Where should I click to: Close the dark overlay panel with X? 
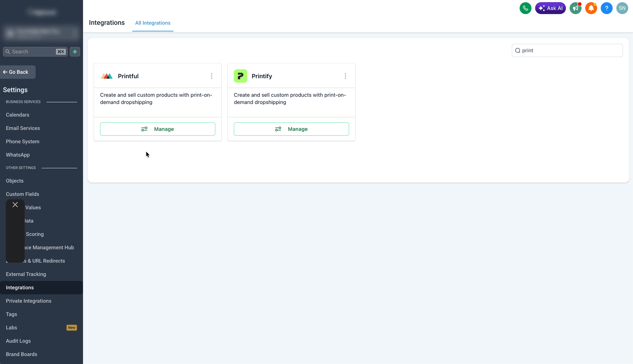pos(15,205)
